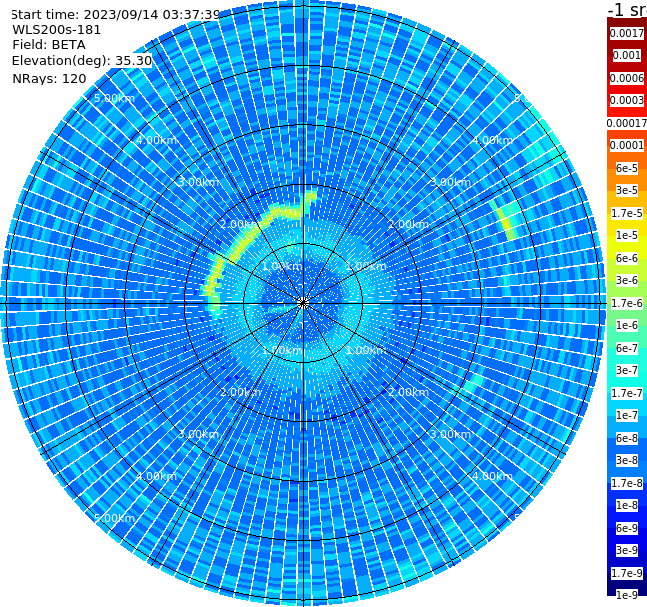Select the 3e-9 colorbar tick label

(627, 550)
